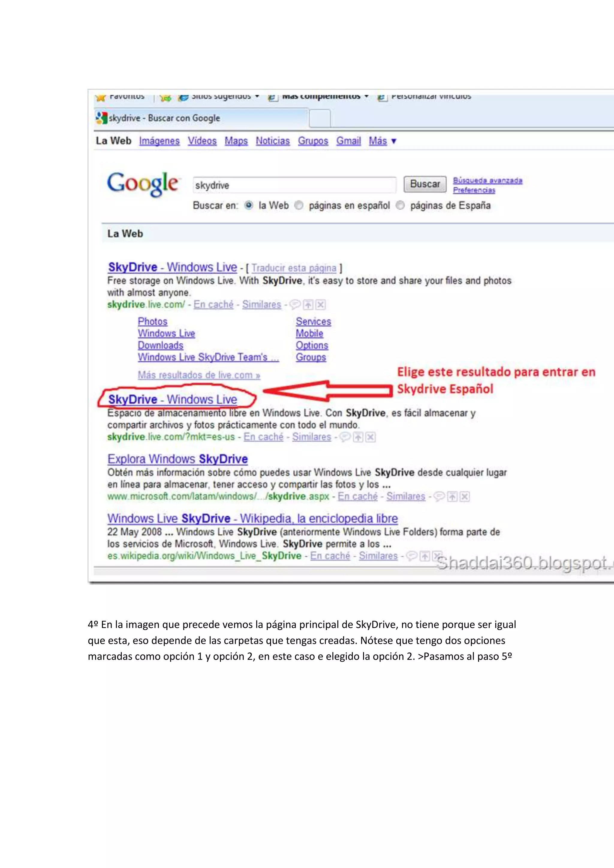Click 'Más resultados de live.com »'

(x=199, y=375)
